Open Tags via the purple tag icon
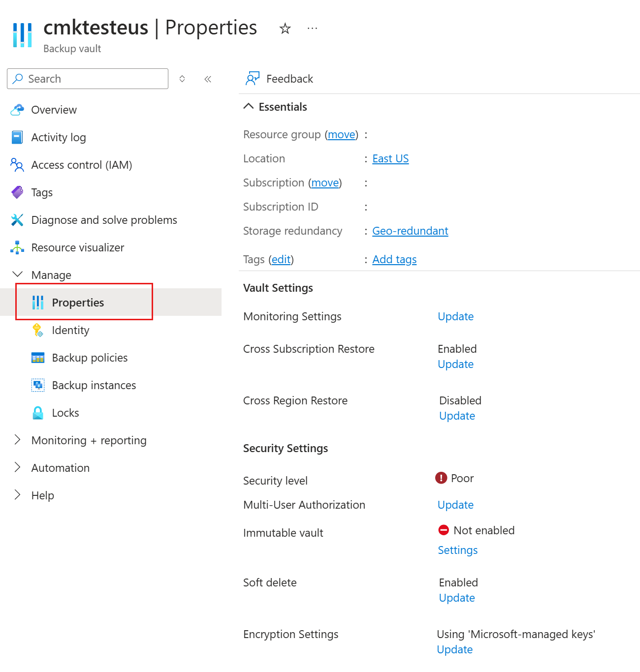 (17, 192)
